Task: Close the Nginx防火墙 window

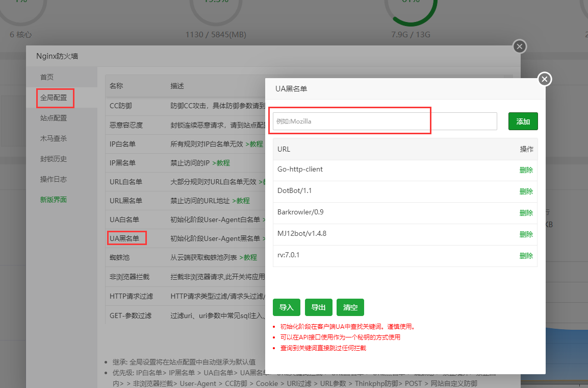Action: coord(519,46)
